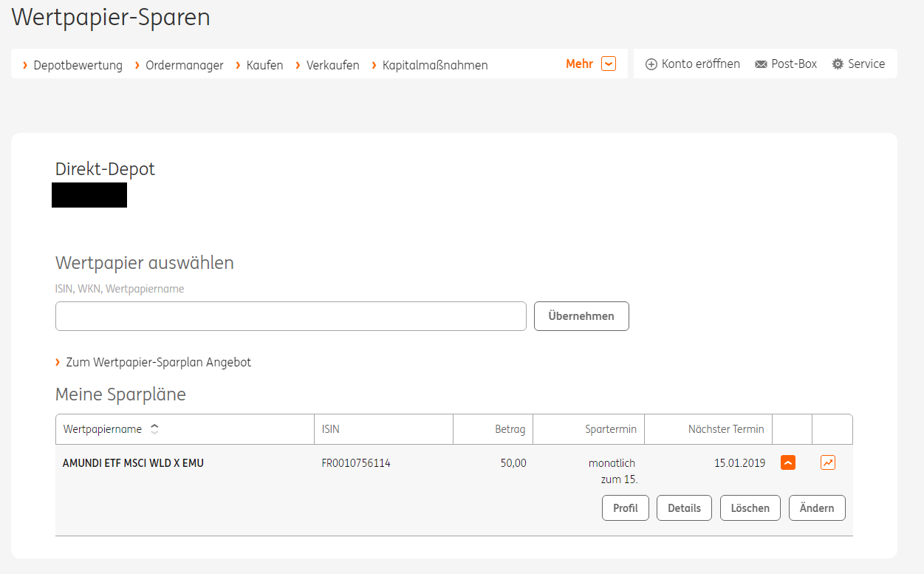The height and width of the screenshot is (574, 924).
Task: Click the Meine Sparpläne heading
Action: pyautogui.click(x=120, y=394)
